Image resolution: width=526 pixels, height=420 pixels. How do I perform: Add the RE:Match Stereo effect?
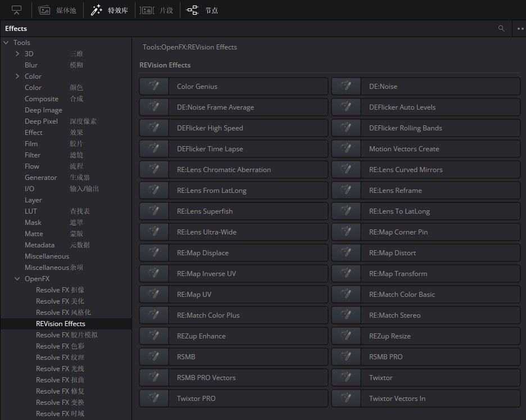click(426, 315)
